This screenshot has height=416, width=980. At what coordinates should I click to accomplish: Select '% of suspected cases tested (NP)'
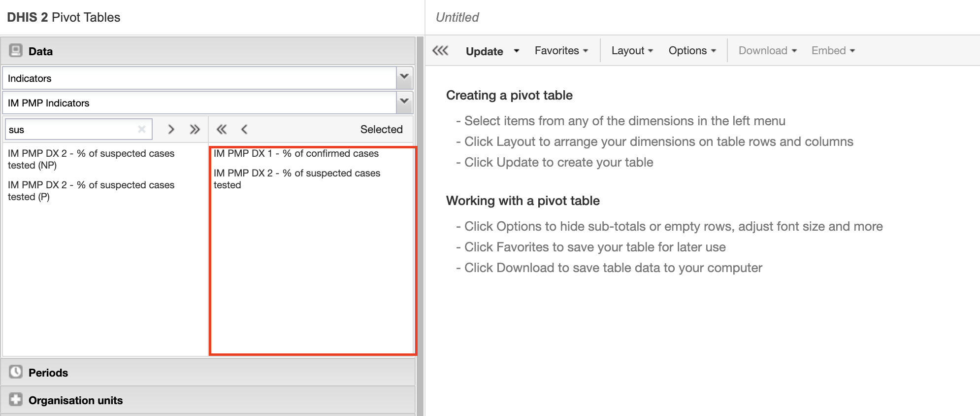pyautogui.click(x=91, y=159)
